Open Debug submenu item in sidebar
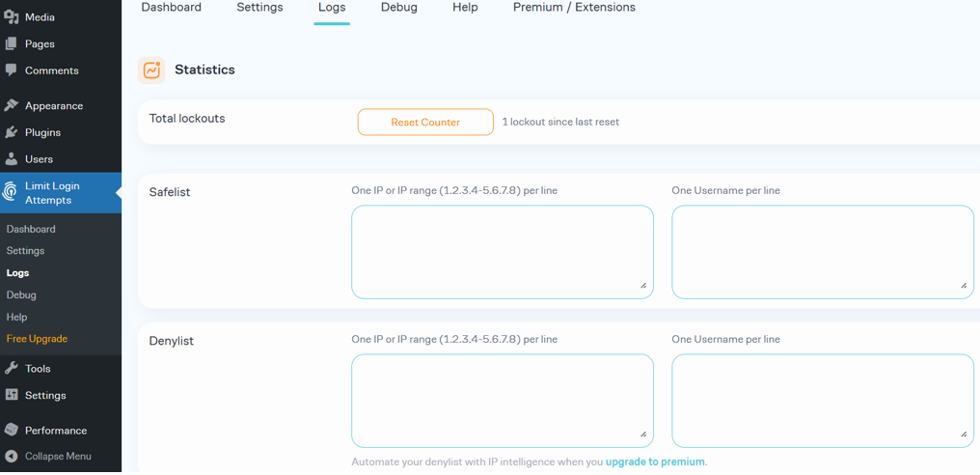 21,294
